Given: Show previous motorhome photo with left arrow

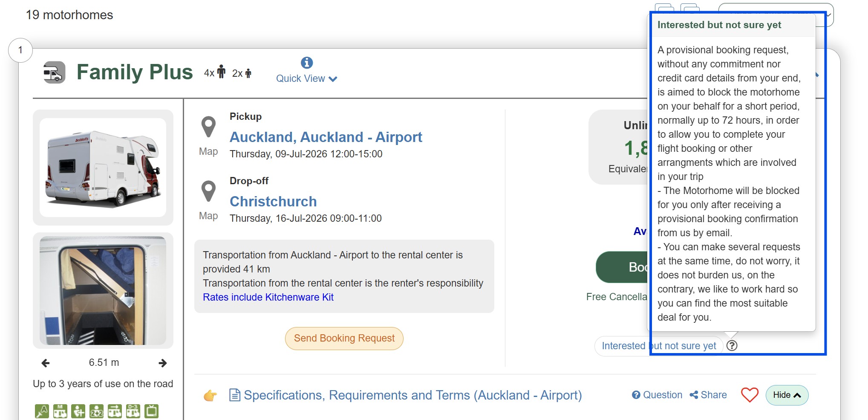Looking at the screenshot, I should [x=46, y=363].
